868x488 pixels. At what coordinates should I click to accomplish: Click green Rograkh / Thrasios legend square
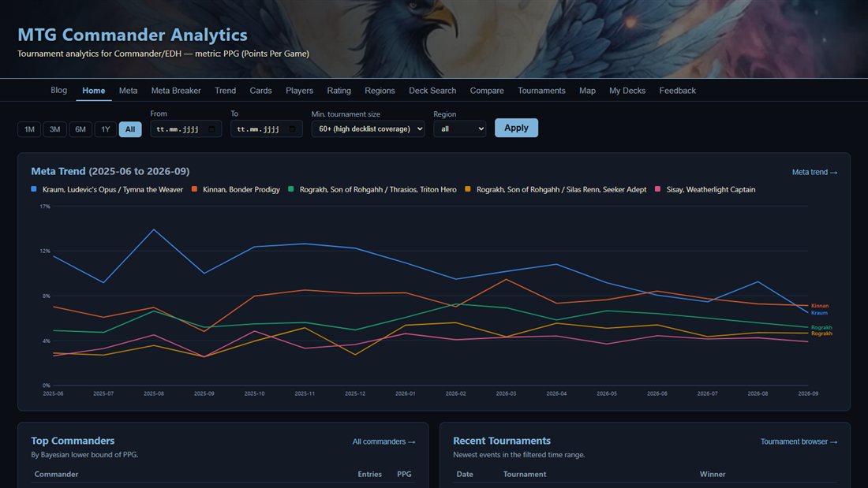tap(291, 189)
